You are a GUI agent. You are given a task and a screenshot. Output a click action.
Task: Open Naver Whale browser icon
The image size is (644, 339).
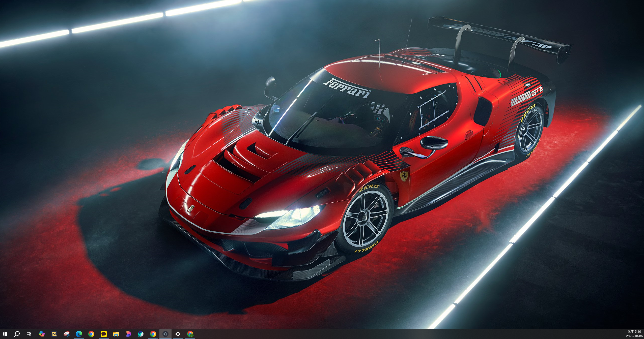point(141,334)
